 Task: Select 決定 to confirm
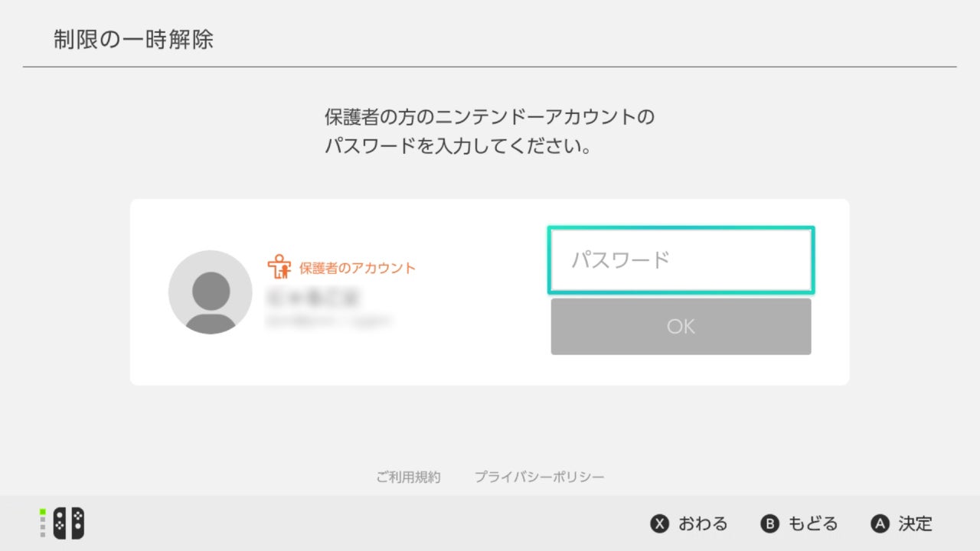tap(916, 523)
